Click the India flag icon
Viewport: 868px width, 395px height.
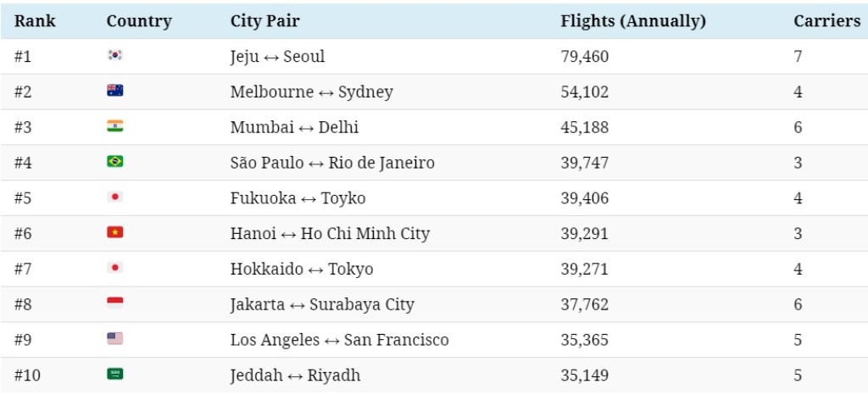tap(115, 126)
